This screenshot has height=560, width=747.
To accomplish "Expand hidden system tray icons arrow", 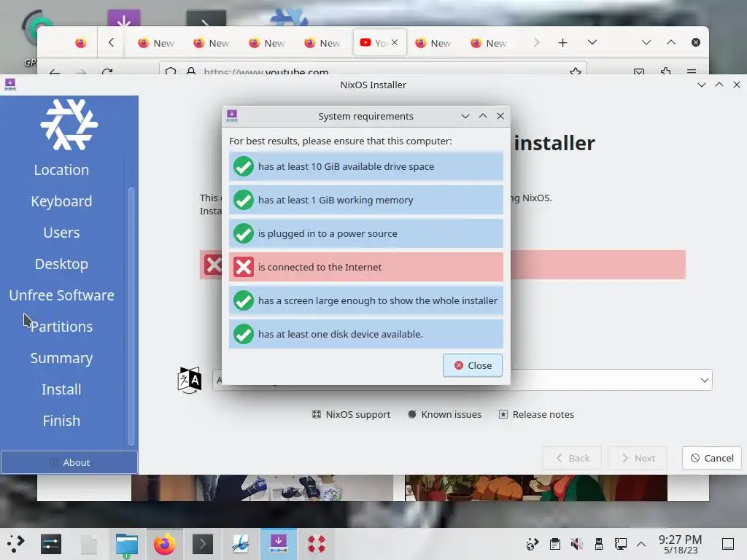I will [x=641, y=544].
